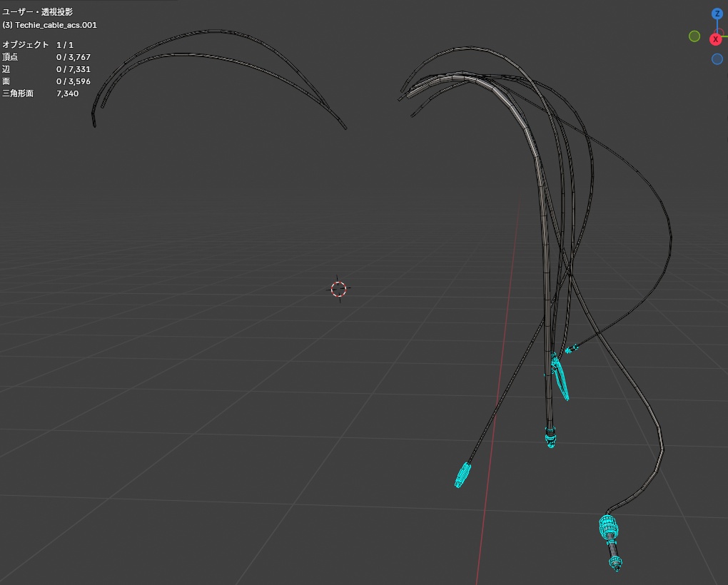Click the 頂点 vertex count row
Image resolution: width=728 pixels, height=585 pixels.
(x=46, y=57)
